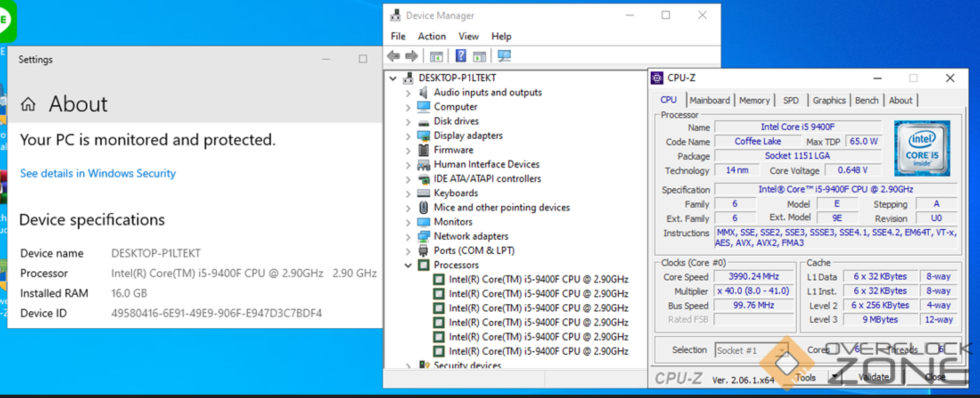This screenshot has height=398, width=980.
Task: Click the Back arrow in Device Manager toolbar
Action: [393, 57]
